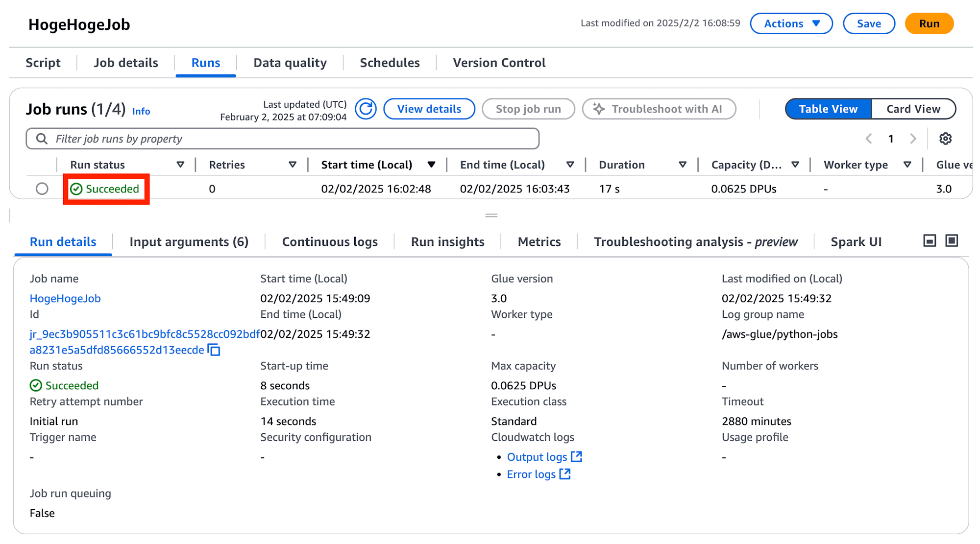Sort by Start time (Local) column
The width and height of the screenshot is (980, 544).
pyautogui.click(x=431, y=165)
